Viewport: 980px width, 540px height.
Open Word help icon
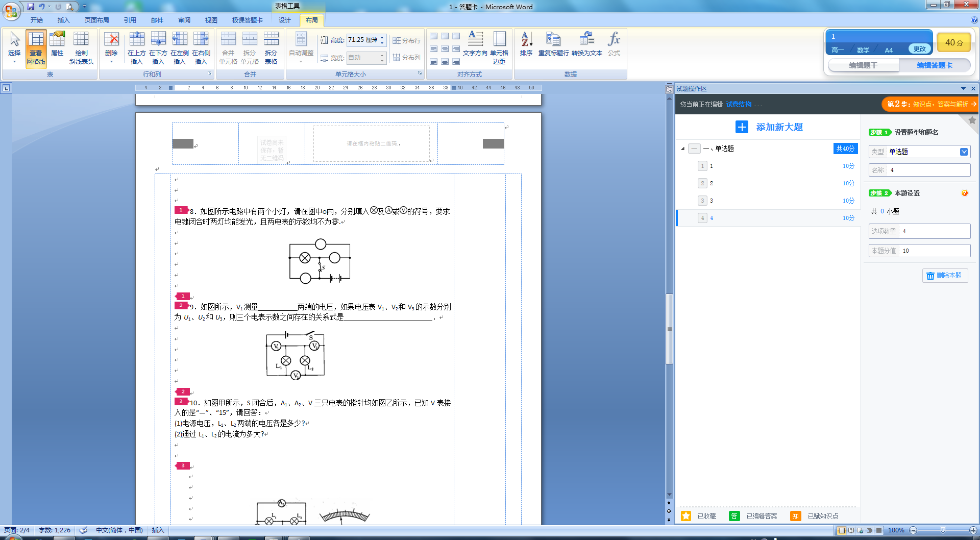(x=974, y=20)
